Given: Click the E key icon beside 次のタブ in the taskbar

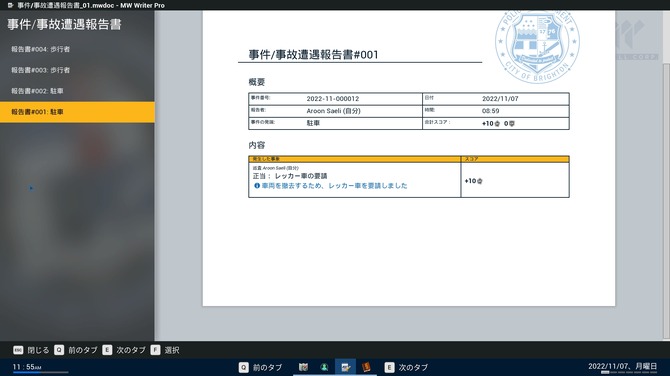Looking at the screenshot, I should coord(389,367).
